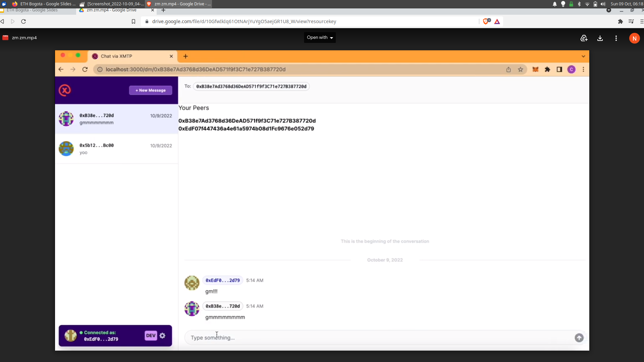Viewport: 644px width, 362px height.
Task: Click the download icon in top browser bar
Action: point(600,38)
